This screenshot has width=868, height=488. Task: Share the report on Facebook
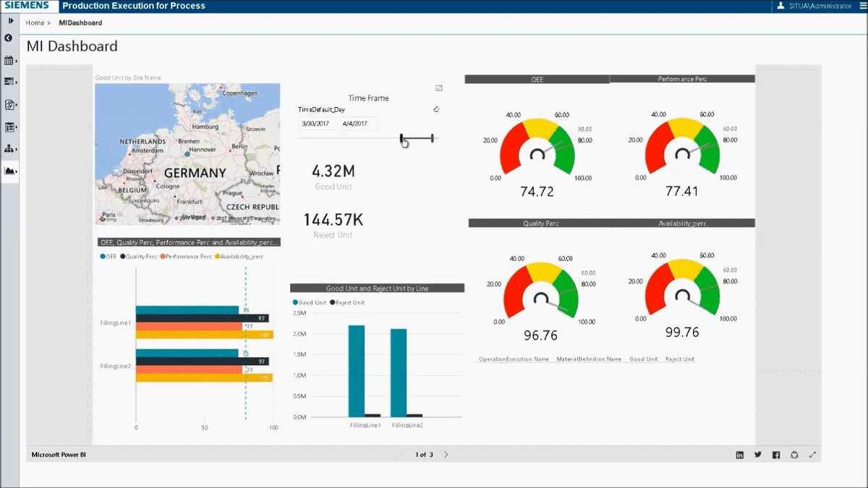pyautogui.click(x=776, y=455)
